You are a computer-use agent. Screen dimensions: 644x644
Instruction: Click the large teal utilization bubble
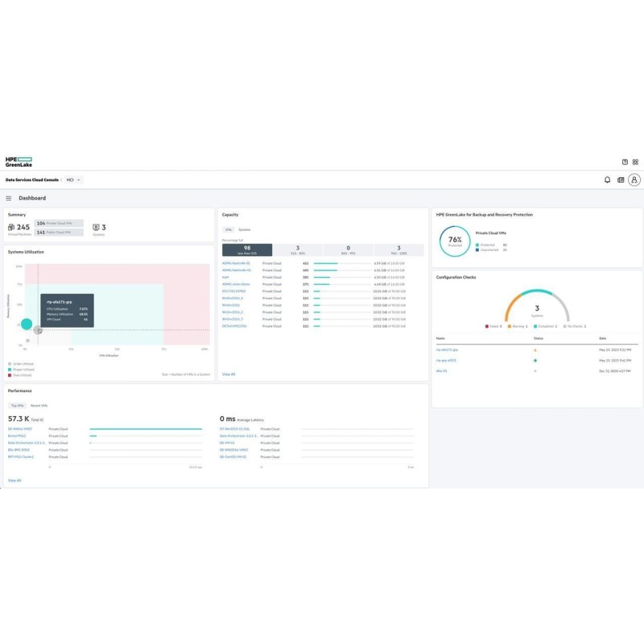click(x=27, y=324)
